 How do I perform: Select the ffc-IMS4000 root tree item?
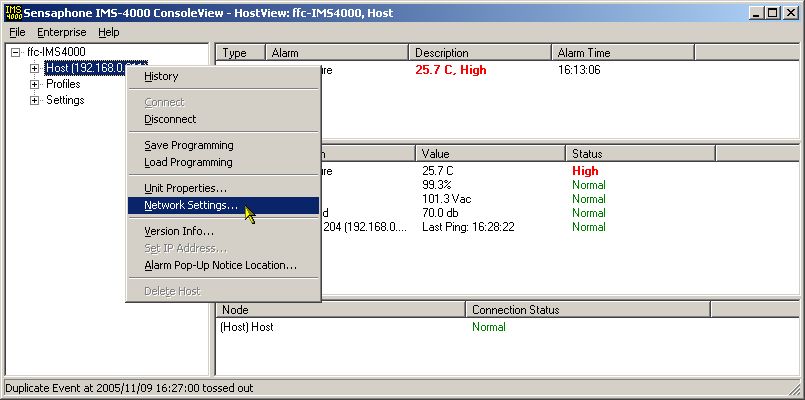pos(56,52)
